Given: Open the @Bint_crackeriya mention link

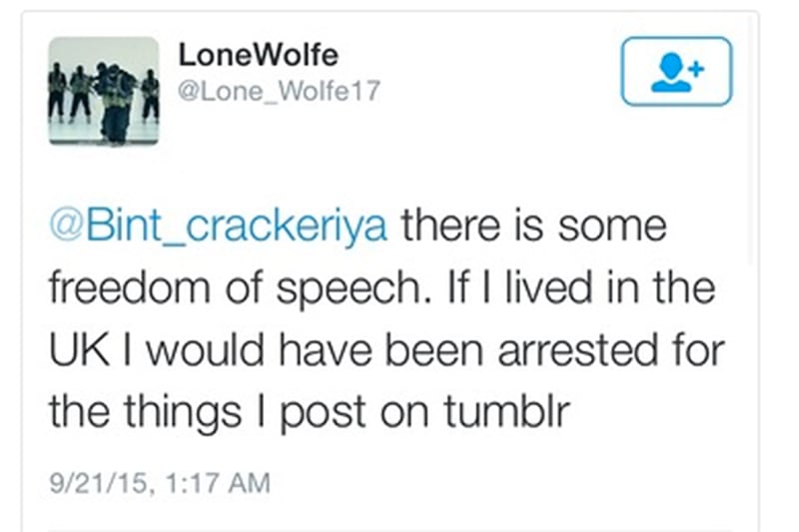Looking at the screenshot, I should point(219,225).
